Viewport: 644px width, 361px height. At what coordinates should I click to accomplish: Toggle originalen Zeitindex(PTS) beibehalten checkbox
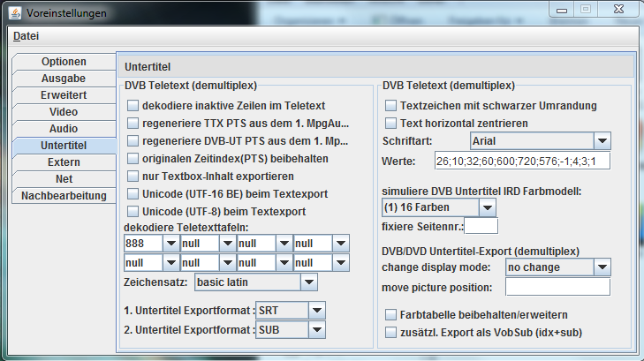133,159
